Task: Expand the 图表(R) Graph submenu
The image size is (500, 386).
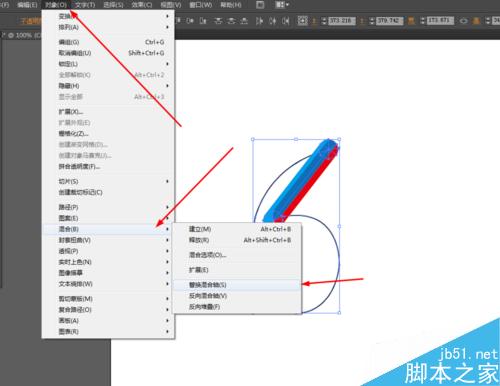Action: tap(108, 332)
